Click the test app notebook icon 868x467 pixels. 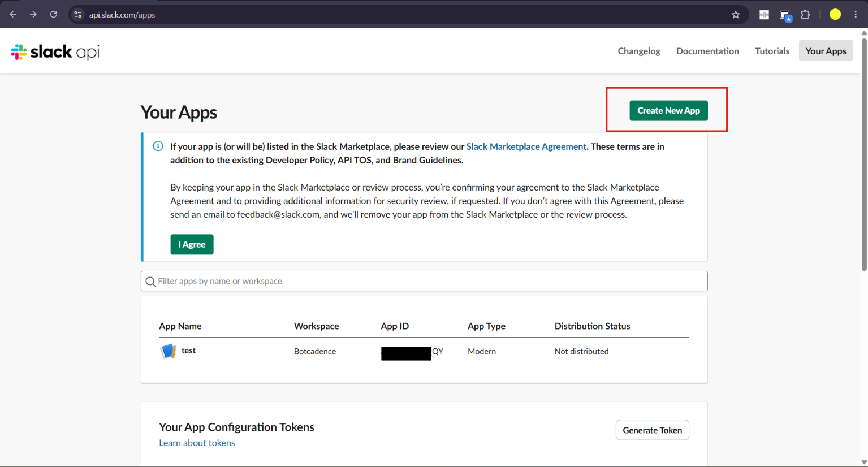[168, 351]
